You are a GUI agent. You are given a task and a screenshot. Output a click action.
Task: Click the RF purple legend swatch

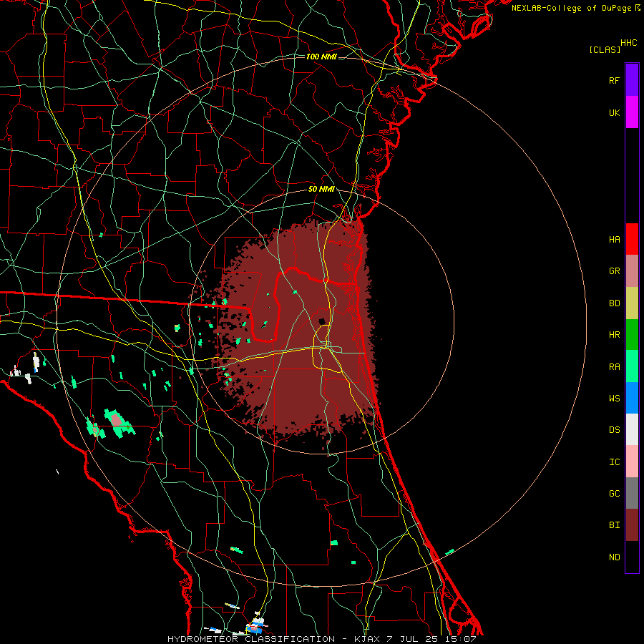coord(632,80)
